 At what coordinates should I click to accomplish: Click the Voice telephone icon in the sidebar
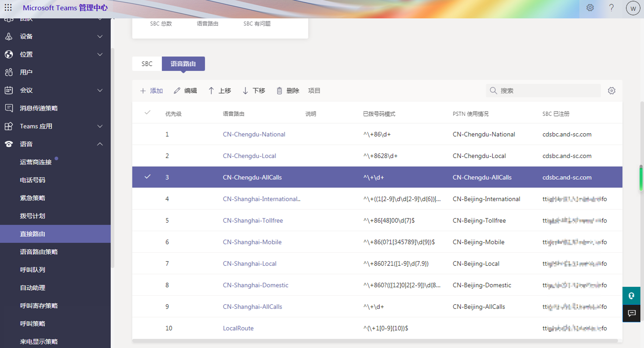click(x=9, y=144)
